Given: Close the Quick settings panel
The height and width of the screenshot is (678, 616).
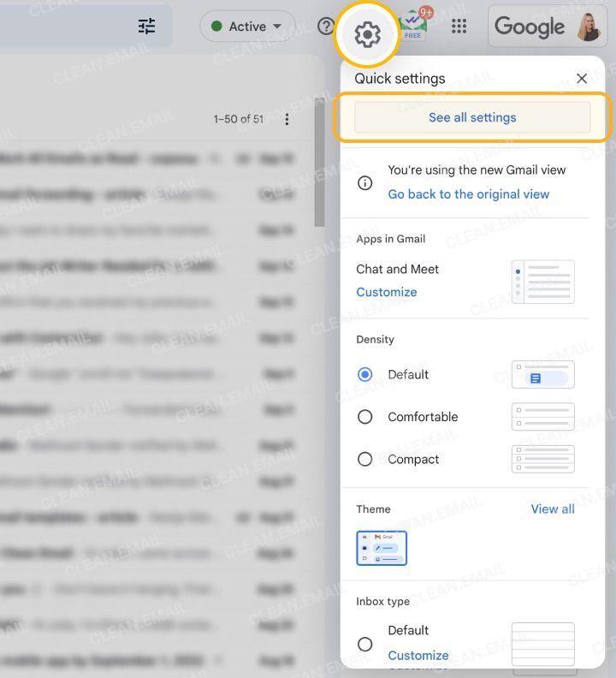Looking at the screenshot, I should click(582, 79).
